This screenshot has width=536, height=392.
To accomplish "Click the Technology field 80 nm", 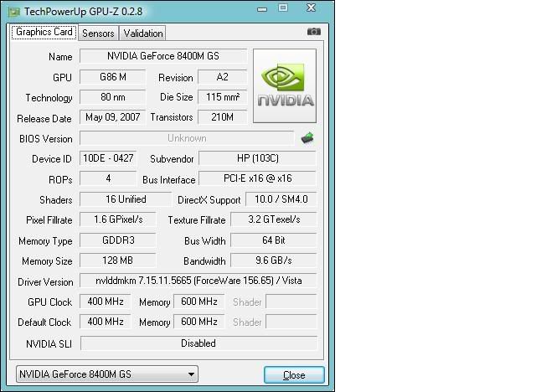I will 112,97.
